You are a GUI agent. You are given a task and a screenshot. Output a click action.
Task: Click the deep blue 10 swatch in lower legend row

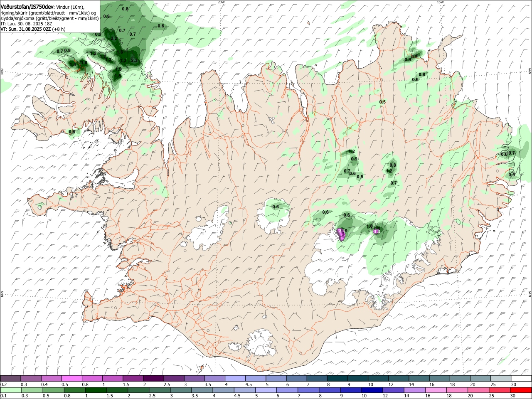372,390
